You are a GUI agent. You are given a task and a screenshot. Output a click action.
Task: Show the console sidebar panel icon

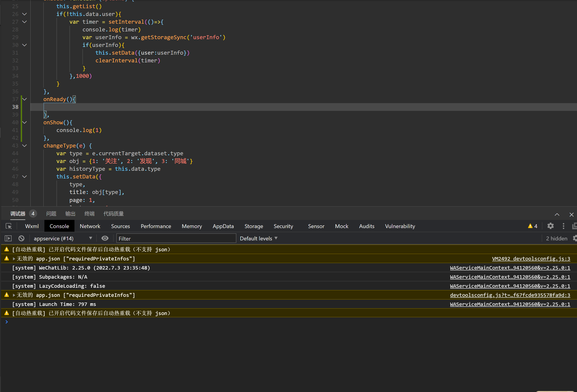[x=8, y=238]
